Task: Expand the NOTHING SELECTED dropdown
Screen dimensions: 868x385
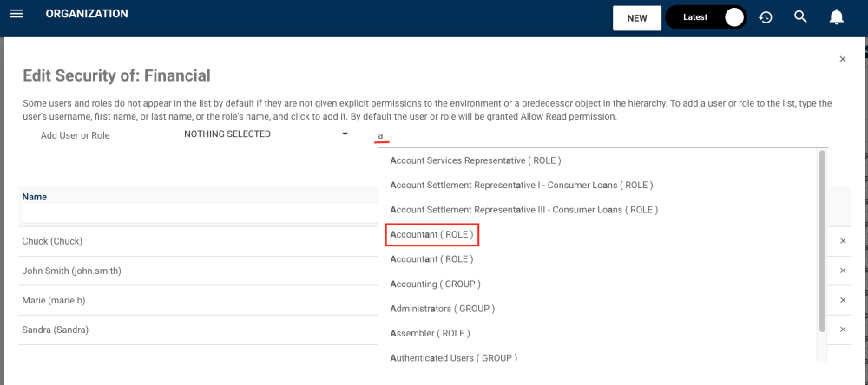Action: [266, 134]
